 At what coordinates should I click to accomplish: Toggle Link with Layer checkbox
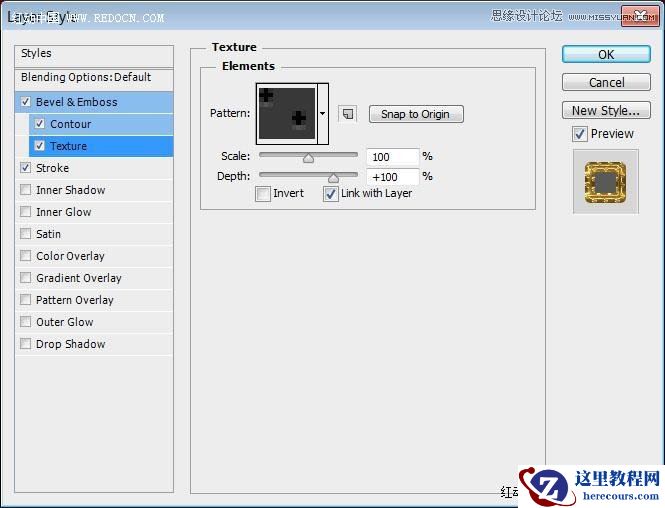pos(330,194)
